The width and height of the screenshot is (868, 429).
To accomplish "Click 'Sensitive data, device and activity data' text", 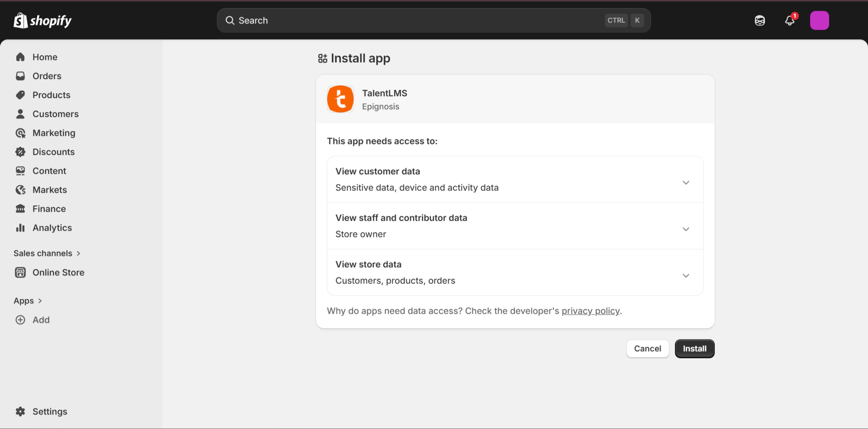I will (417, 187).
